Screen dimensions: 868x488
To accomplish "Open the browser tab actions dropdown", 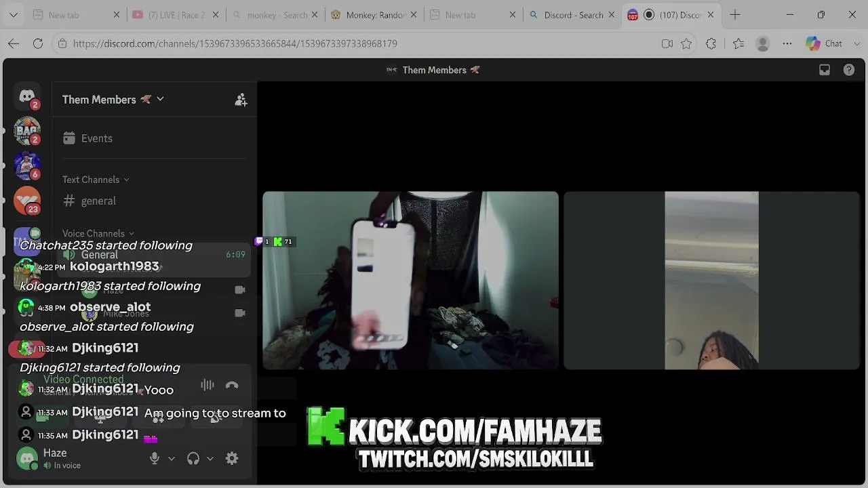I will 13,15.
